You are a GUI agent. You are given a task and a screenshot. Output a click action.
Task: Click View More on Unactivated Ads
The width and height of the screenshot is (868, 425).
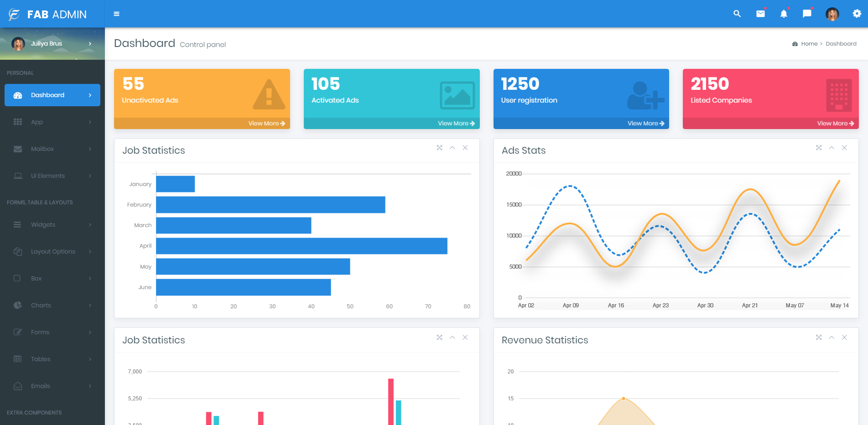click(x=266, y=124)
